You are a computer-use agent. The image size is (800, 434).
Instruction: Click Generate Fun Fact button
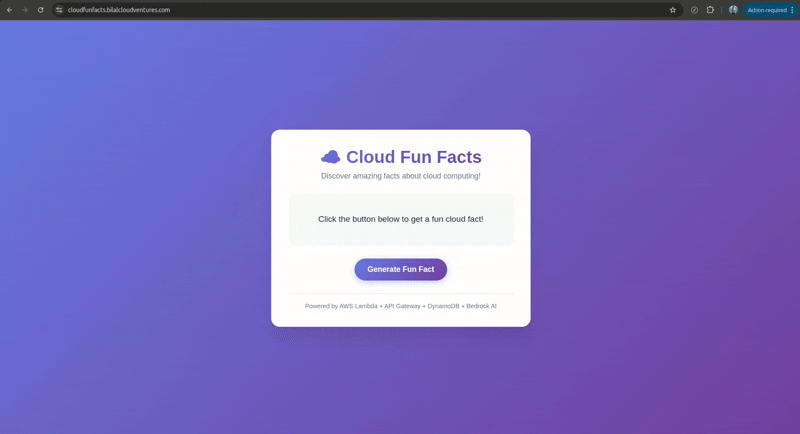coord(401,269)
